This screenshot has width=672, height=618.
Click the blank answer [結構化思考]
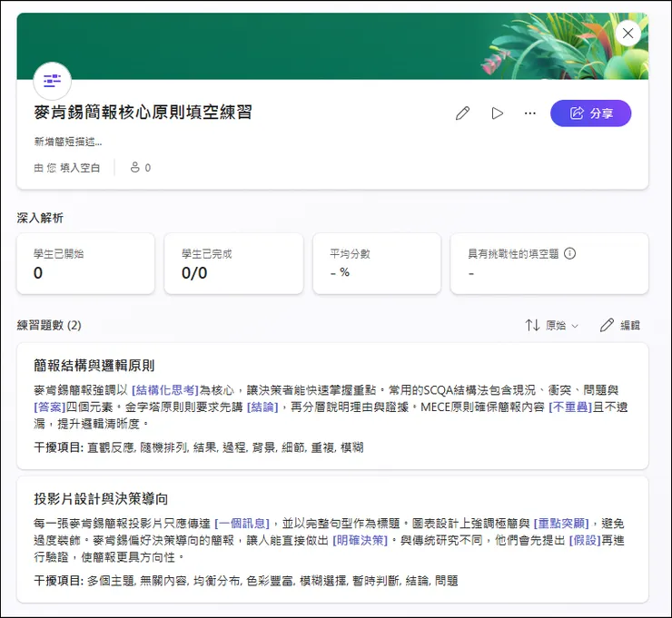[x=165, y=390]
